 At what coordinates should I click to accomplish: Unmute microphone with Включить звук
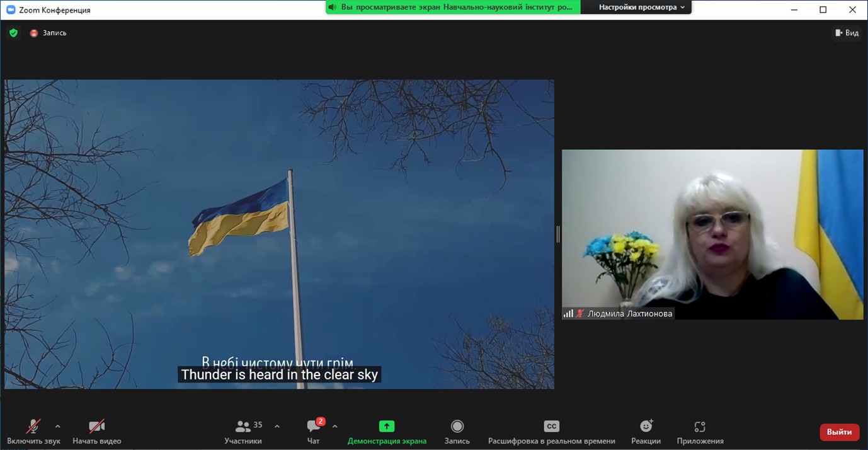click(33, 432)
